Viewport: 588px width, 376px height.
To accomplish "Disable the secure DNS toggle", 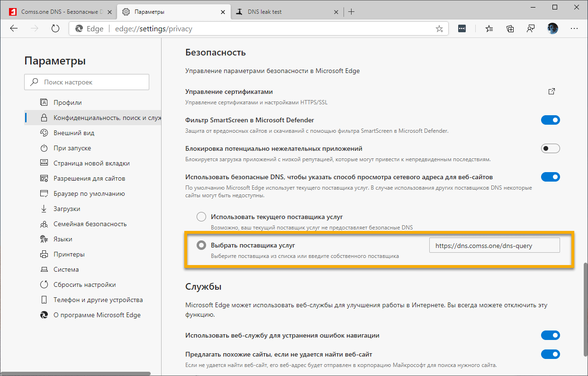I will [550, 177].
